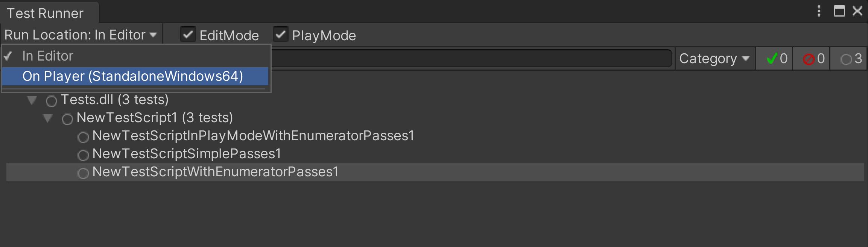Click the green passed tests filter icon
868x247 pixels.
coord(772,59)
